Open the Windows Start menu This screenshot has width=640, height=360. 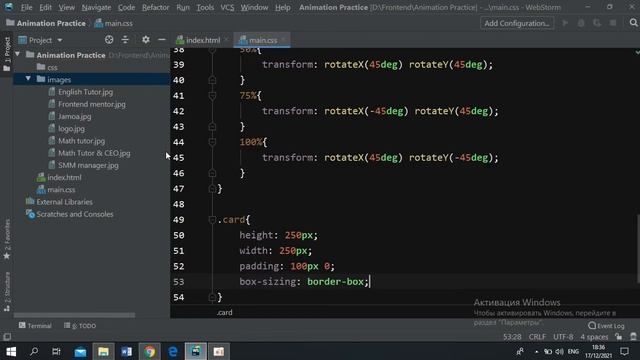(x=11, y=351)
